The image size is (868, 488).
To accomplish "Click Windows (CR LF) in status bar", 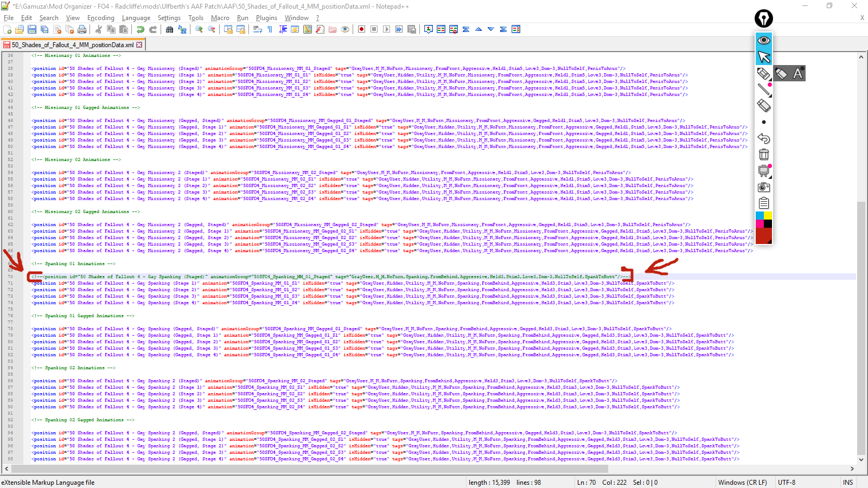I will pyautogui.click(x=743, y=482).
